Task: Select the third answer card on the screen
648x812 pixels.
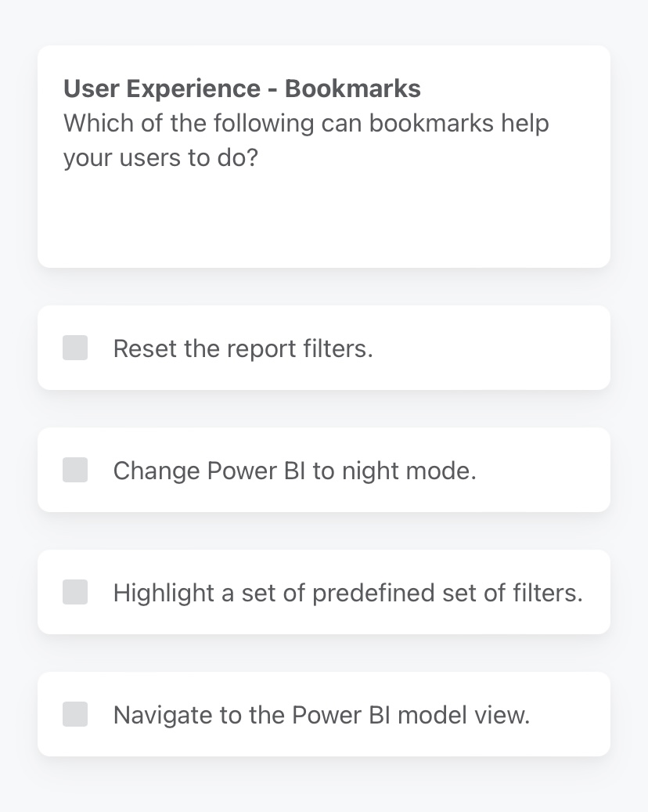Action: [x=323, y=592]
